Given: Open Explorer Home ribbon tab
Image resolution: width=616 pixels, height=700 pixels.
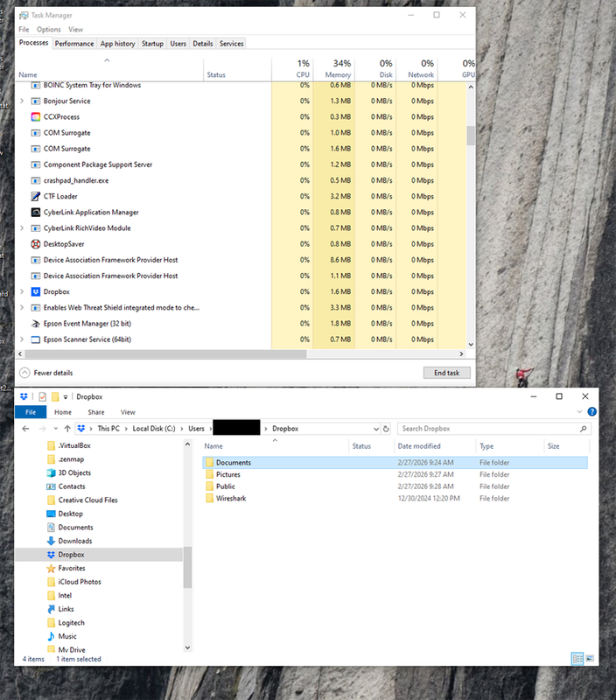Looking at the screenshot, I should coord(63,412).
